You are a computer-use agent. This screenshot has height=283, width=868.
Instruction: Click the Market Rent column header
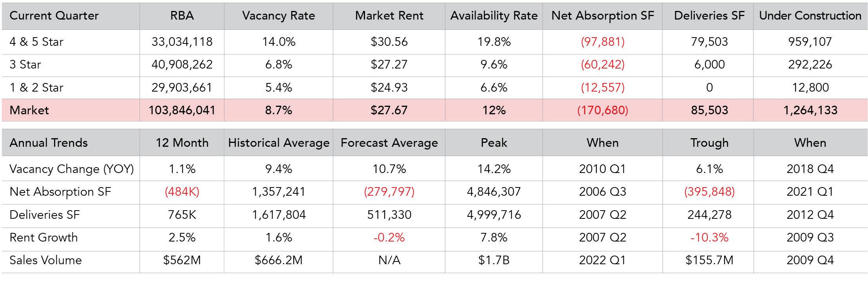click(389, 16)
